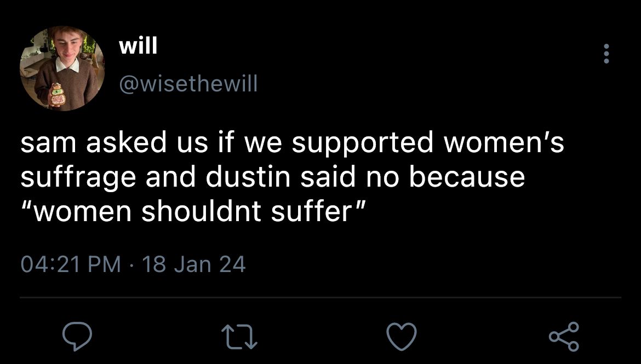Tap the word "suffrage" in the tweet
This screenshot has width=641, height=364.
click(x=78, y=178)
